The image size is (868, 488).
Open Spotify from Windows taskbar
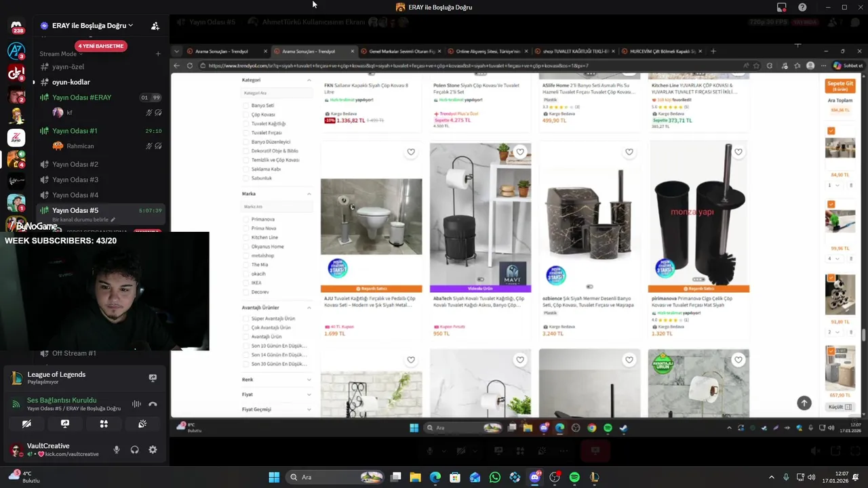574,477
